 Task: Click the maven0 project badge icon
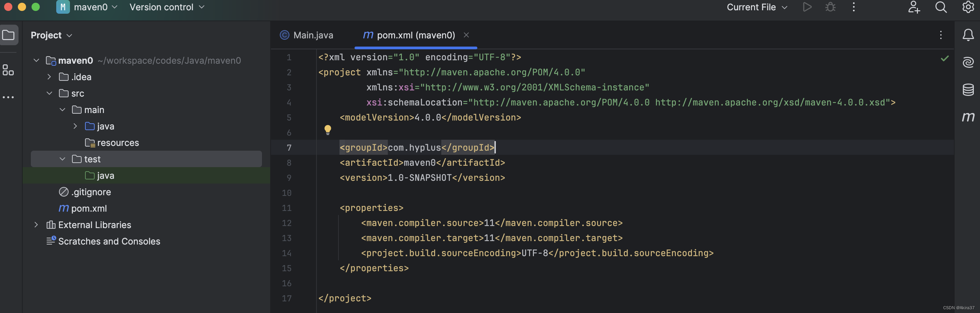point(63,7)
